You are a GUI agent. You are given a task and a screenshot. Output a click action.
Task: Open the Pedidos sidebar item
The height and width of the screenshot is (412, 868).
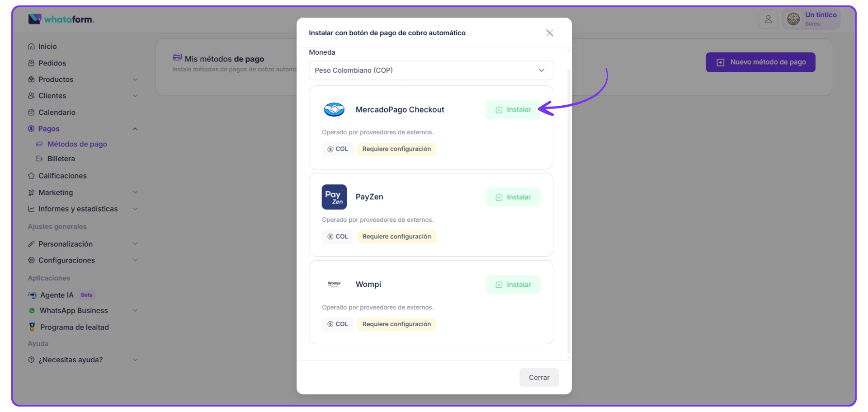(52, 63)
